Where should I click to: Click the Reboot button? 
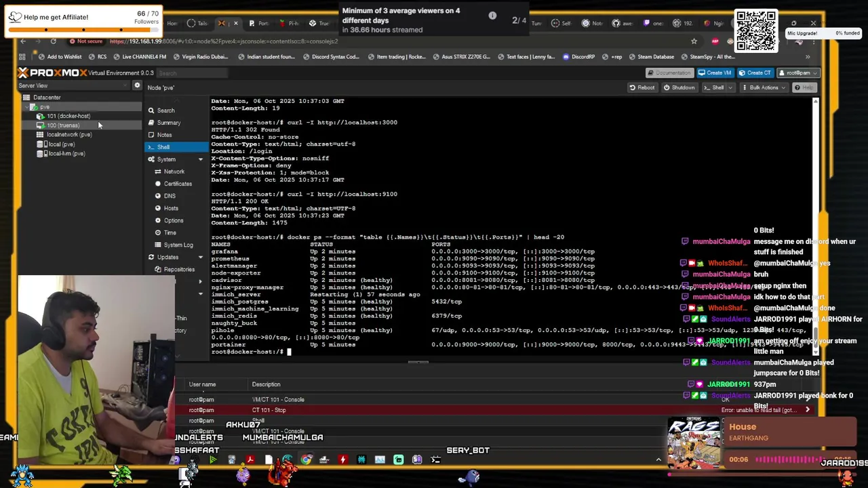click(642, 87)
